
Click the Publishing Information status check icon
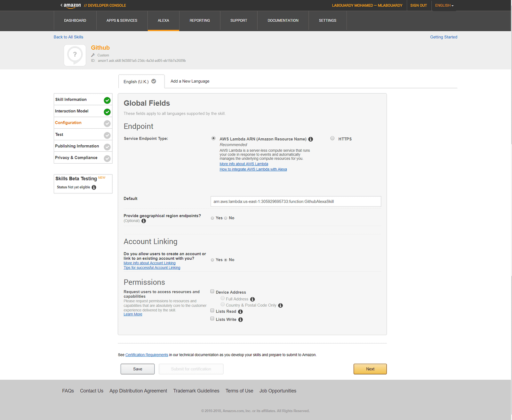tap(107, 147)
